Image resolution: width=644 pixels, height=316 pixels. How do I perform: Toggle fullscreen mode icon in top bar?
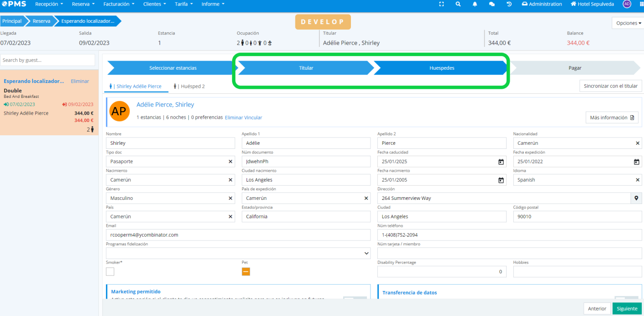tap(441, 4)
